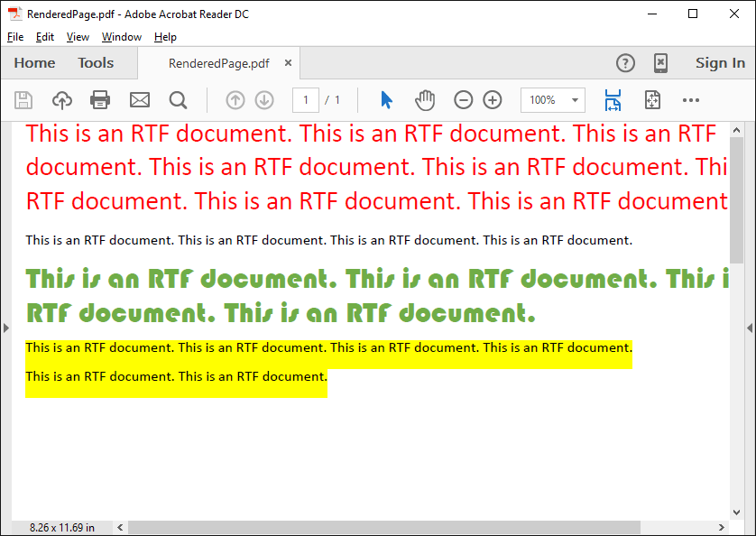The image size is (756, 536).
Task: Switch to Fit one full page view
Action: pyautogui.click(x=652, y=100)
